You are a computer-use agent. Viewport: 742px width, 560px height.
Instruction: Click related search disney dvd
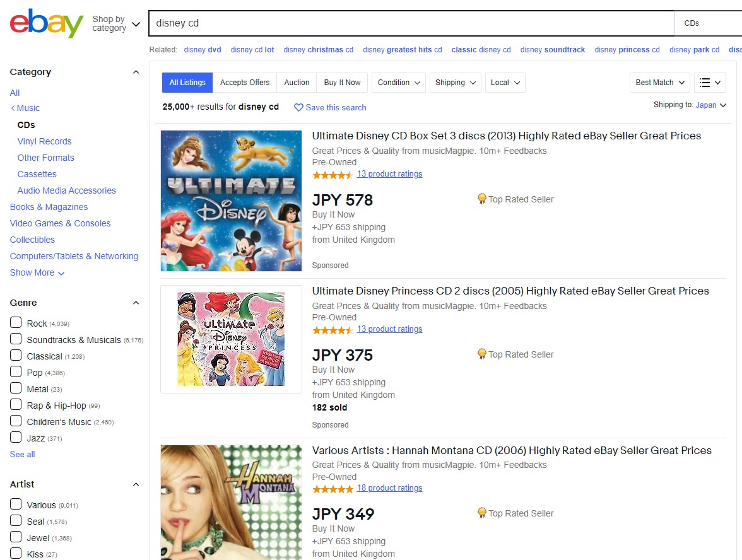point(203,50)
